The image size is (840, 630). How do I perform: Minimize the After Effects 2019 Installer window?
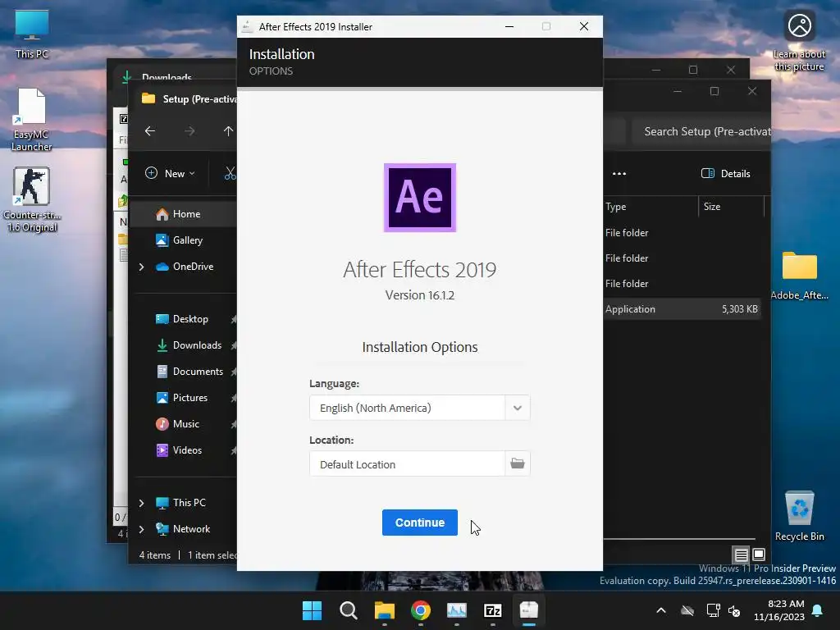[509, 26]
